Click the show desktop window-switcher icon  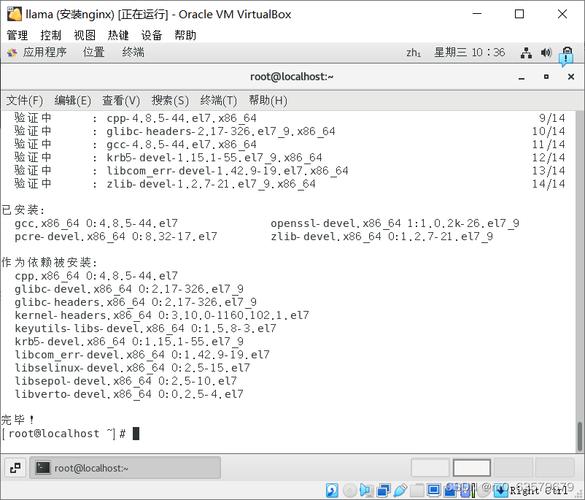pos(15,468)
